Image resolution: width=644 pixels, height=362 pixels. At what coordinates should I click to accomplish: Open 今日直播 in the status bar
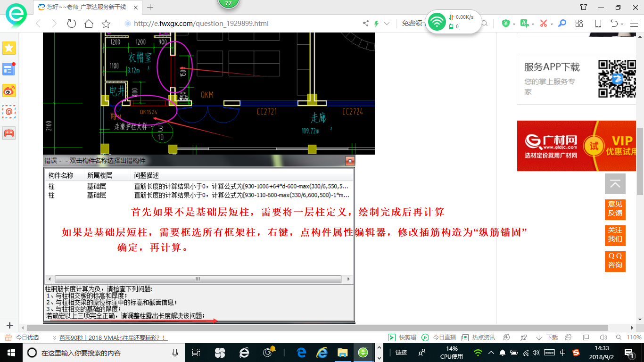[x=439, y=337]
